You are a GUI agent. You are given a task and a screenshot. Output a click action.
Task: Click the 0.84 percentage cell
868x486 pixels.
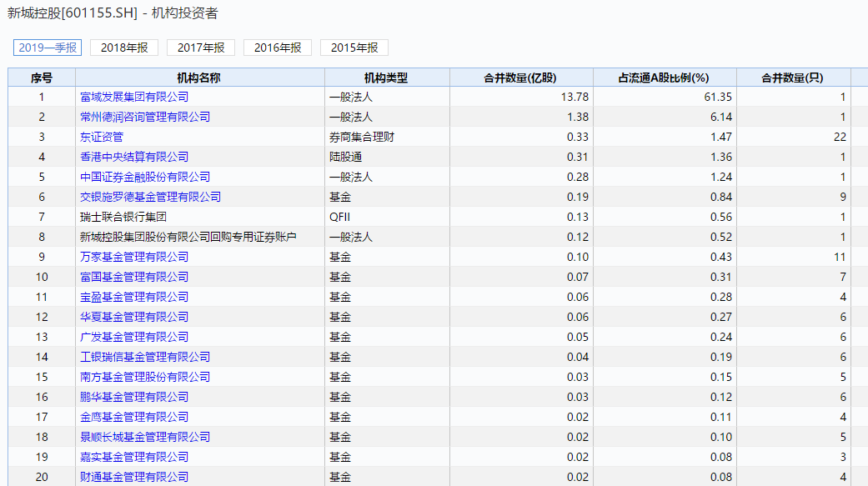point(665,197)
